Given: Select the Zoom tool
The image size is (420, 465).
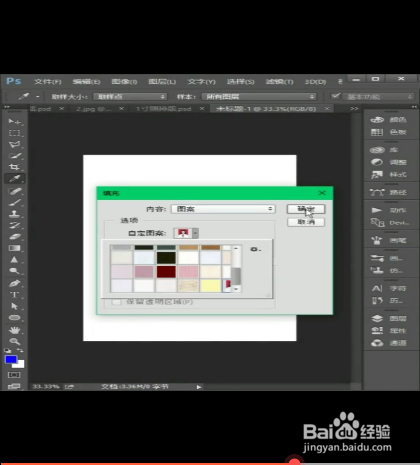Looking at the screenshot, I should [x=14, y=341].
